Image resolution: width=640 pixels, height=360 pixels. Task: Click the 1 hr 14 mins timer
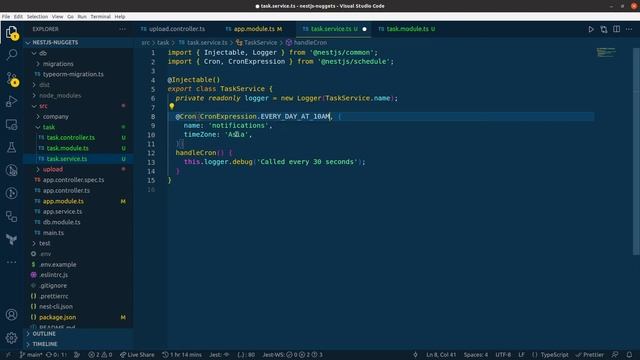tap(182, 355)
